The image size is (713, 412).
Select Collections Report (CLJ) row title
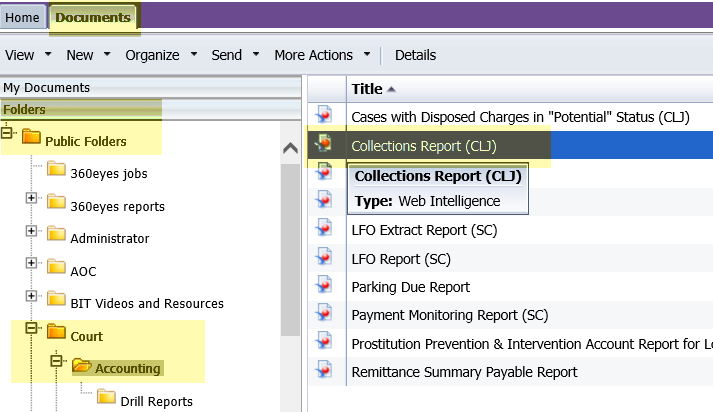424,146
